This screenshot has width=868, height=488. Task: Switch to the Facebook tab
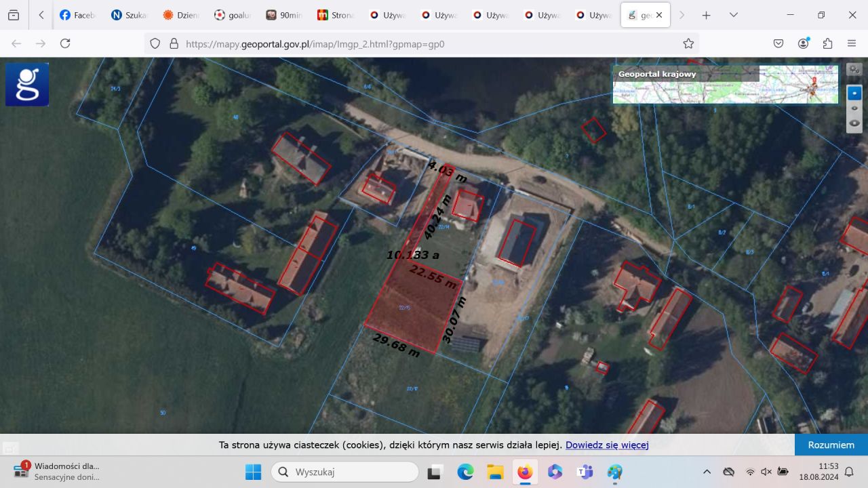click(x=77, y=15)
